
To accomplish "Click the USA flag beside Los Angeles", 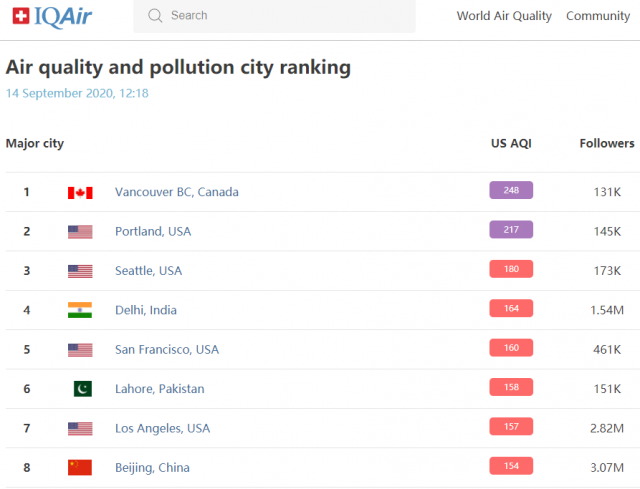I will click(80, 429).
